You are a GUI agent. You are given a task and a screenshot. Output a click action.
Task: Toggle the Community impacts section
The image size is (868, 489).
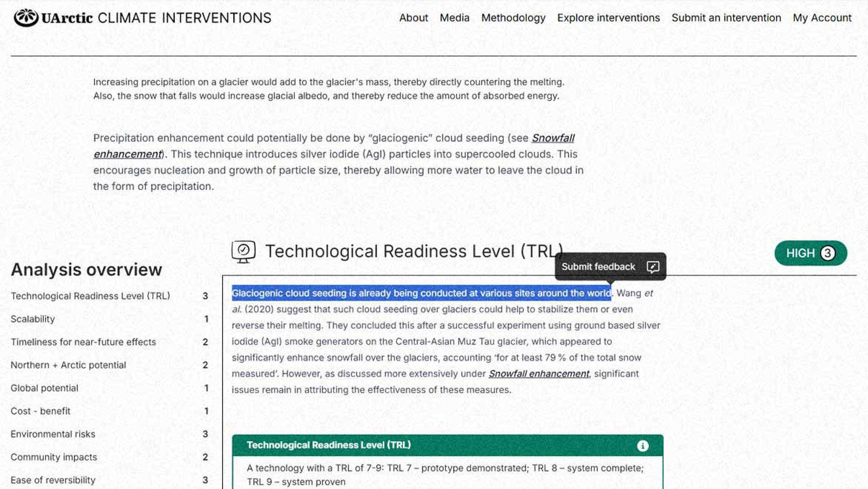tap(54, 457)
